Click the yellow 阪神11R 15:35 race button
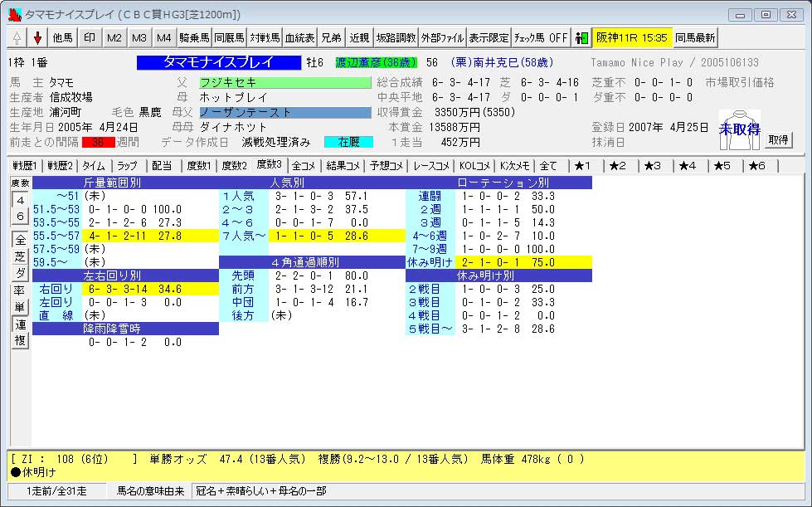The width and height of the screenshot is (812, 507). point(631,37)
